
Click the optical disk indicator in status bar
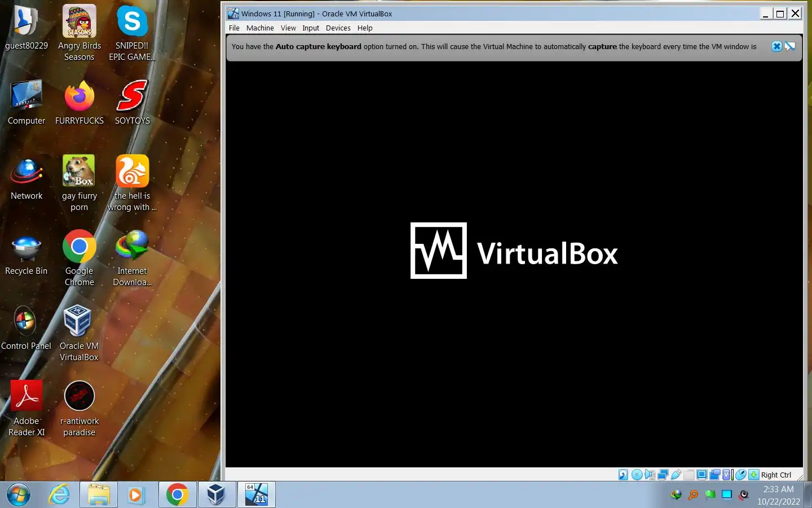pos(637,475)
